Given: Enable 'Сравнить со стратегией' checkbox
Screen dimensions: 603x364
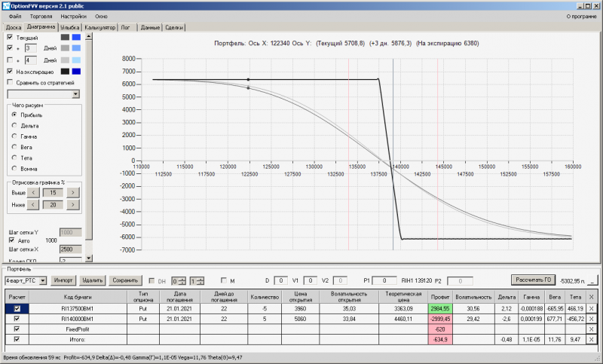Looking at the screenshot, I should 10,82.
